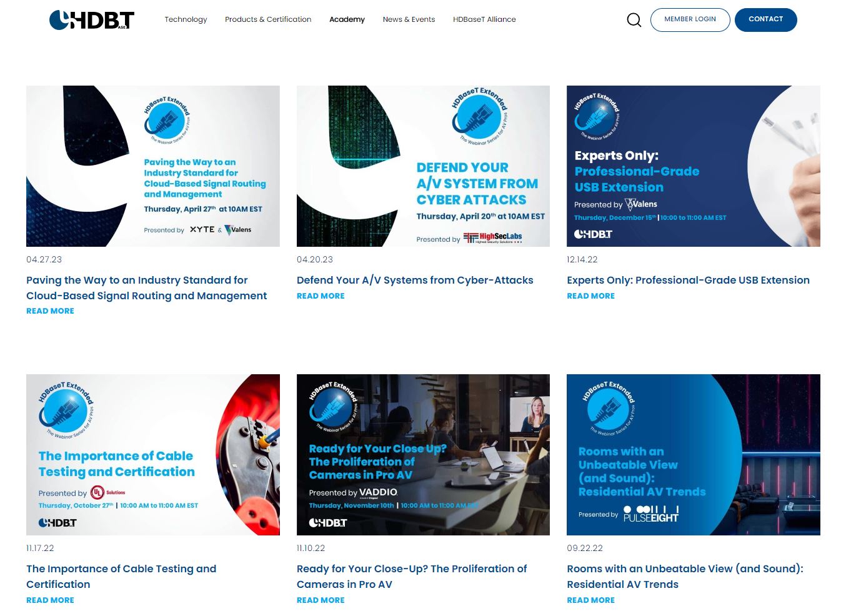Open the Residential AV Trends thumbnail
This screenshot has width=856, height=616.
(693, 454)
